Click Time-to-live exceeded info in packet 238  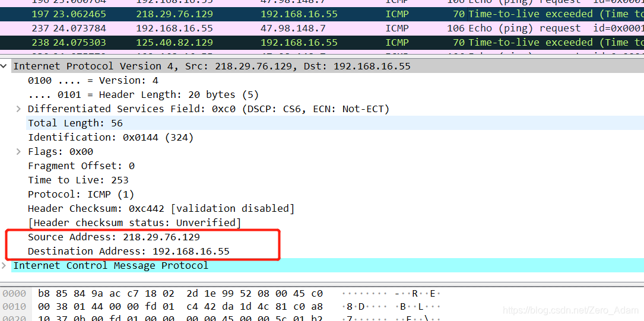556,43
